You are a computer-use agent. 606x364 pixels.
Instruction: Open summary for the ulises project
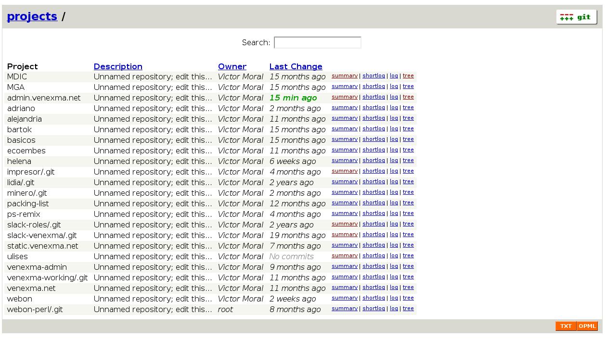tap(344, 256)
